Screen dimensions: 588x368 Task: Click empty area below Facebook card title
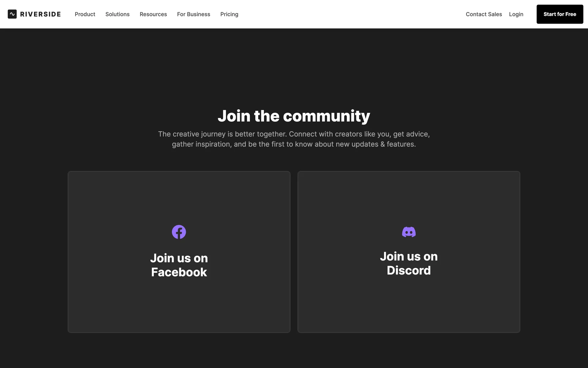[x=179, y=307]
